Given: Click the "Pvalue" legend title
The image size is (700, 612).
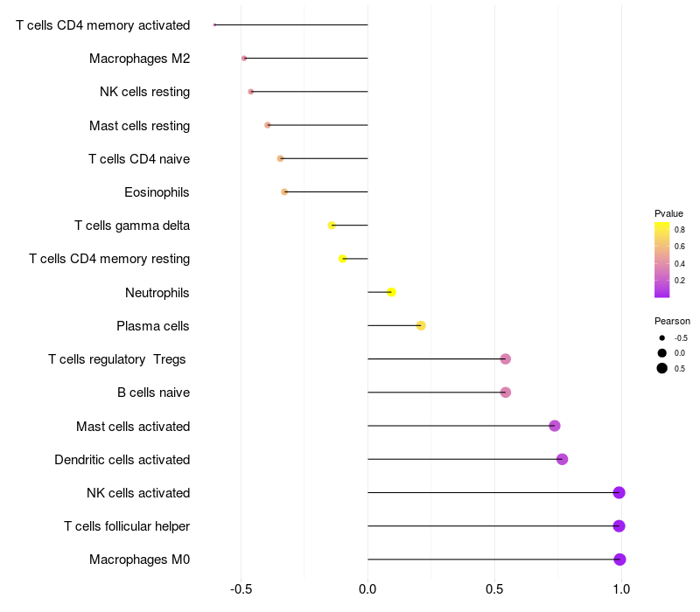Looking at the screenshot, I should point(668,213).
